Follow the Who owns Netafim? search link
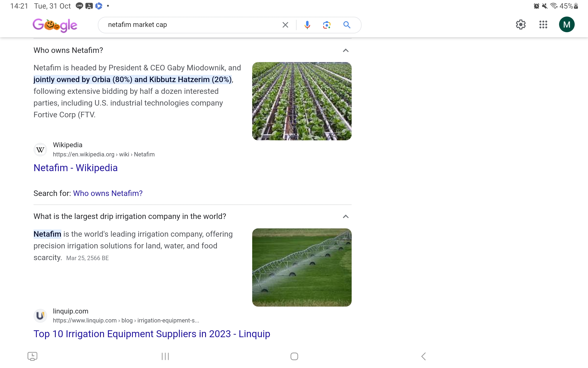This screenshot has height=368, width=588. pyautogui.click(x=108, y=193)
